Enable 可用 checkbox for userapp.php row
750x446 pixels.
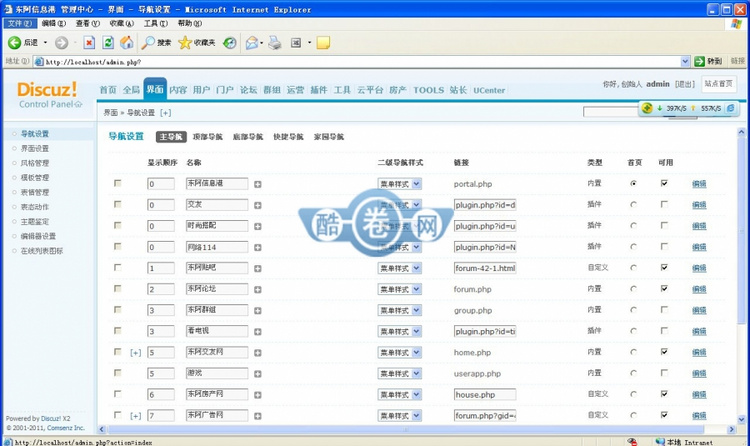[x=664, y=373]
